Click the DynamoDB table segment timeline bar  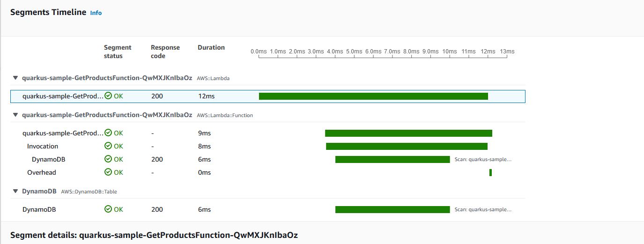(392, 209)
